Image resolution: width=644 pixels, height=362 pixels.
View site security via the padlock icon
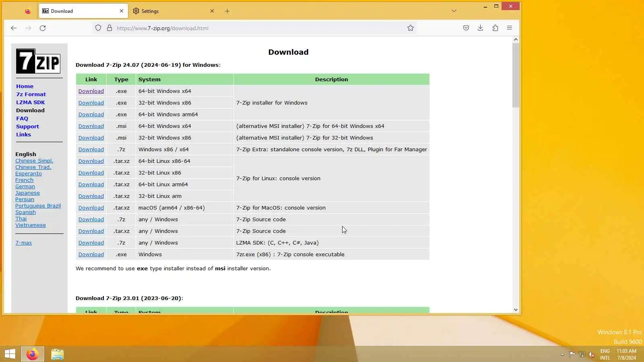pyautogui.click(x=109, y=28)
